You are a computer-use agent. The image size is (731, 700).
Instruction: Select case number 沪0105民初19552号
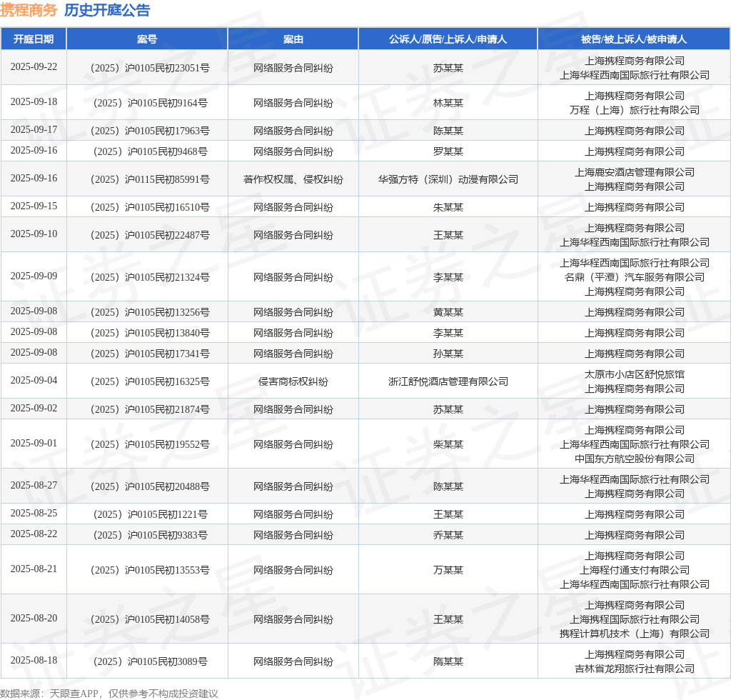(150, 444)
